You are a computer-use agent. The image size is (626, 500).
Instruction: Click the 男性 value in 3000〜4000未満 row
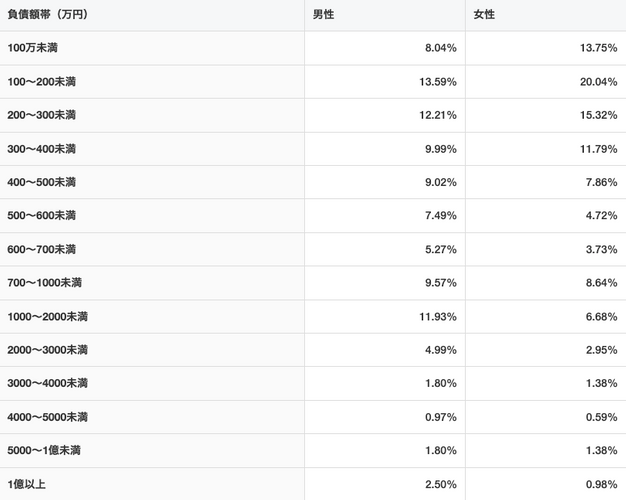click(440, 383)
